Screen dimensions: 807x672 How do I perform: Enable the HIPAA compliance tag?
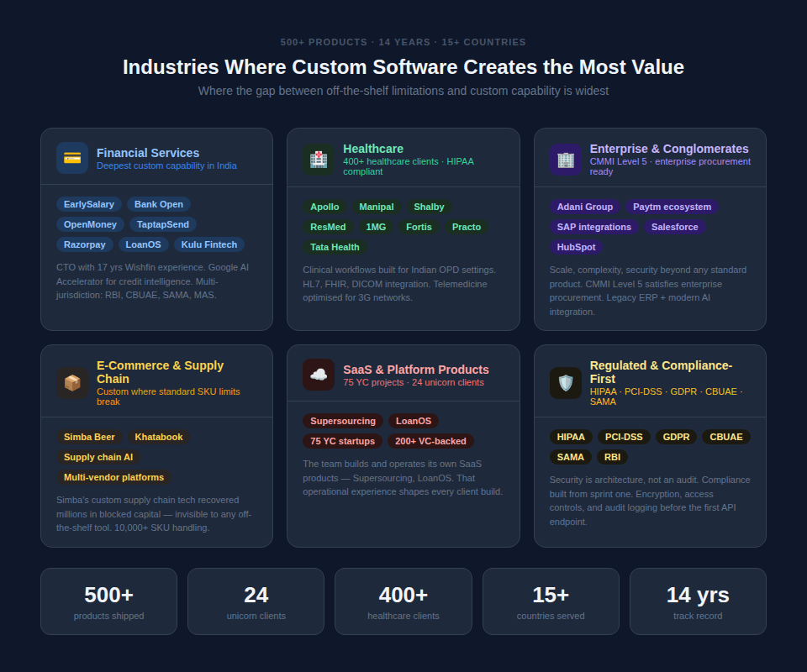tap(571, 437)
